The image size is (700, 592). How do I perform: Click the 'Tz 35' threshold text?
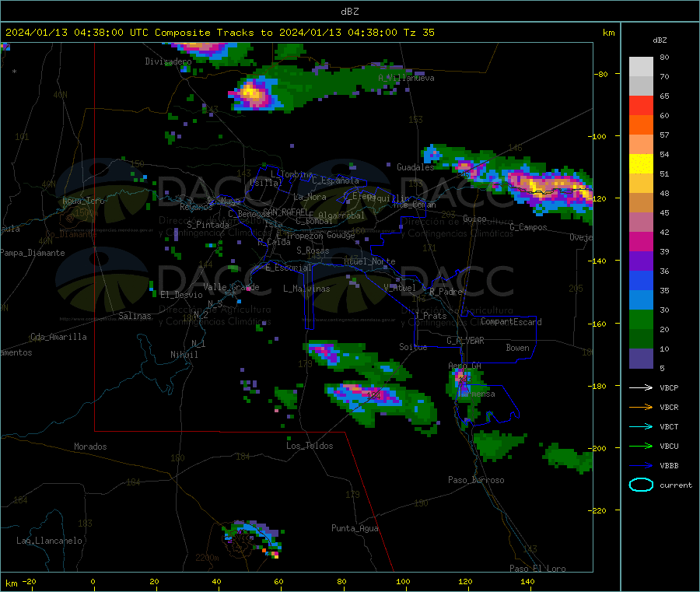[x=418, y=33]
